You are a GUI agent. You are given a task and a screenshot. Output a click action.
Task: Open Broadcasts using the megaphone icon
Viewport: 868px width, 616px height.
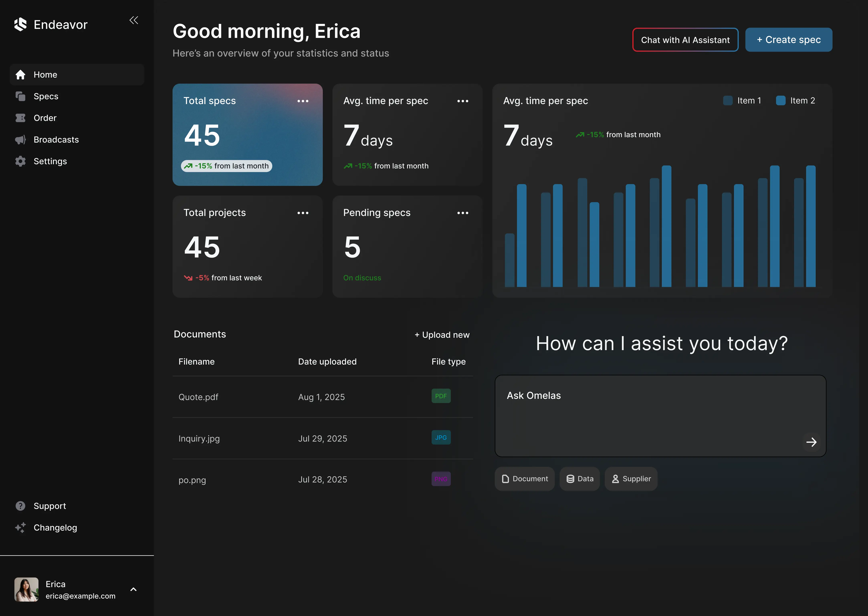tap(20, 139)
